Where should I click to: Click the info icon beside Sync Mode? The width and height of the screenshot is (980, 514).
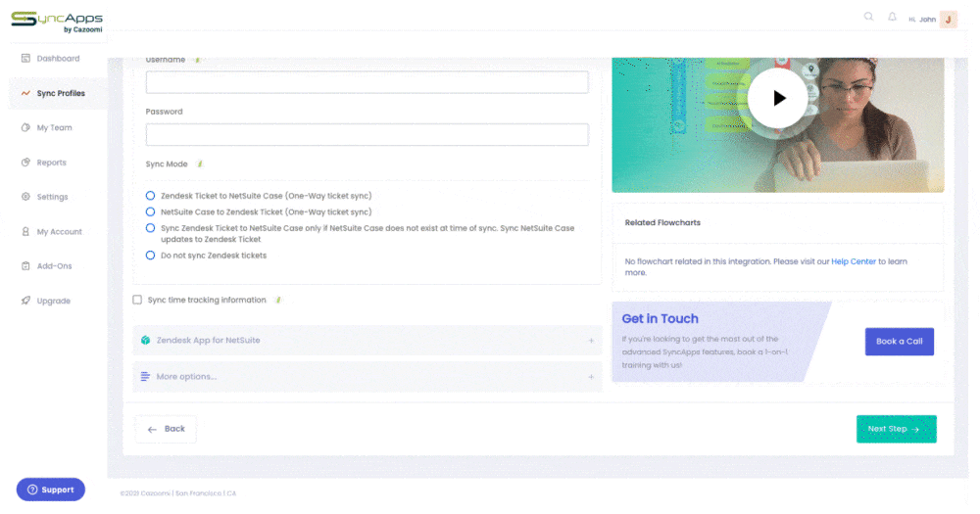[x=200, y=164]
